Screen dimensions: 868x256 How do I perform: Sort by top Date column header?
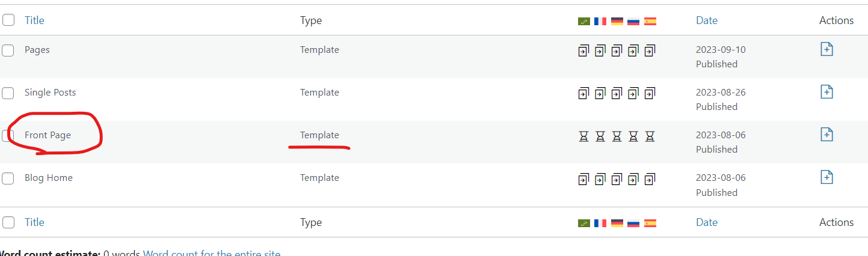(x=707, y=20)
